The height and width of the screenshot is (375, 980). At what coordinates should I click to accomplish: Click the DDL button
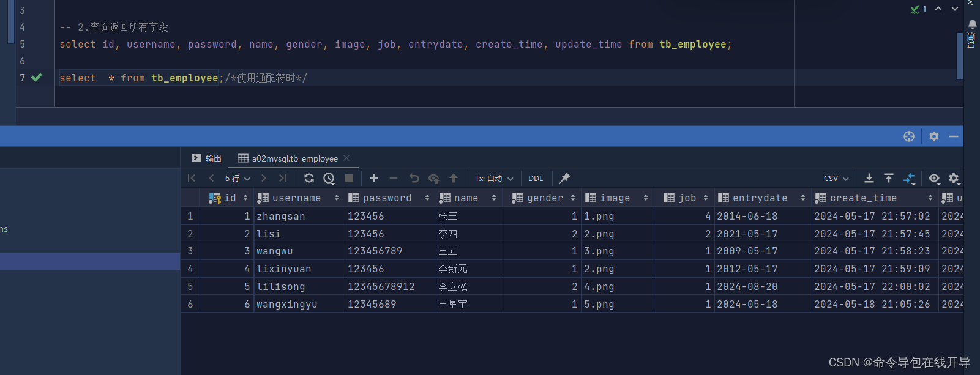click(536, 178)
